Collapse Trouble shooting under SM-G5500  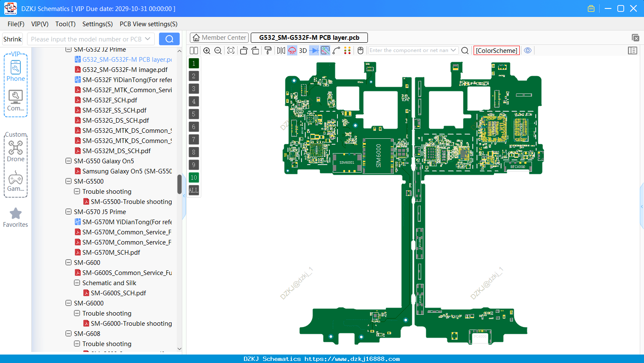(77, 191)
